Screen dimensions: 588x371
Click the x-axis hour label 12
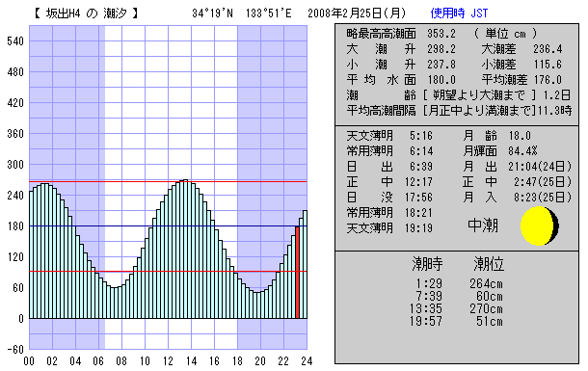coord(168,361)
